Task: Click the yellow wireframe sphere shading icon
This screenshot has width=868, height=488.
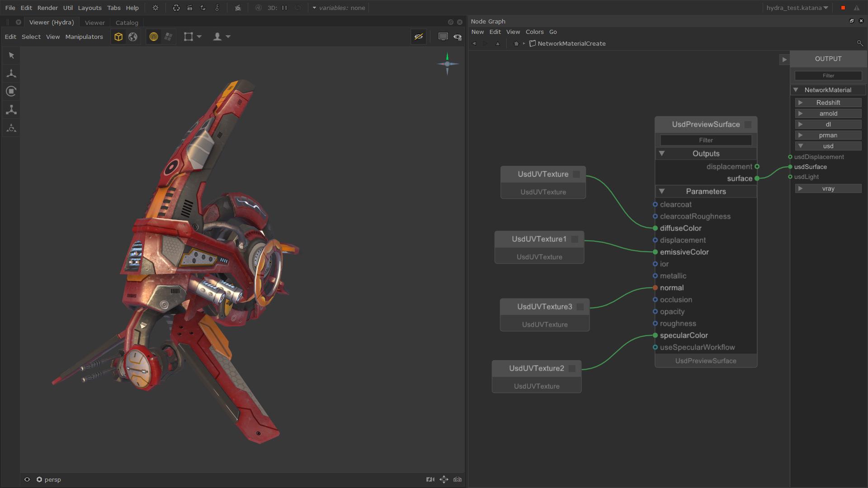Action: tap(154, 37)
